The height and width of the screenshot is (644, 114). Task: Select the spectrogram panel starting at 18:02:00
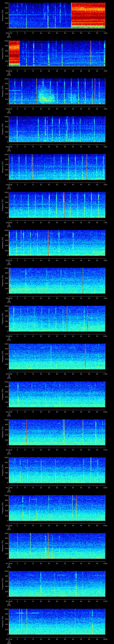coord(57,53)
